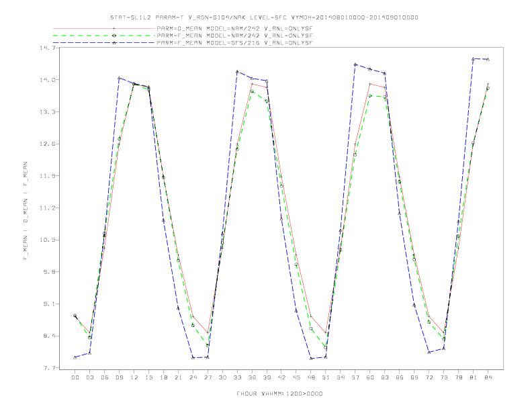532x411 pixels.
Task: Select legend entry PARM=F_MEAN MODEL=GFS/216
Action: pos(234,43)
